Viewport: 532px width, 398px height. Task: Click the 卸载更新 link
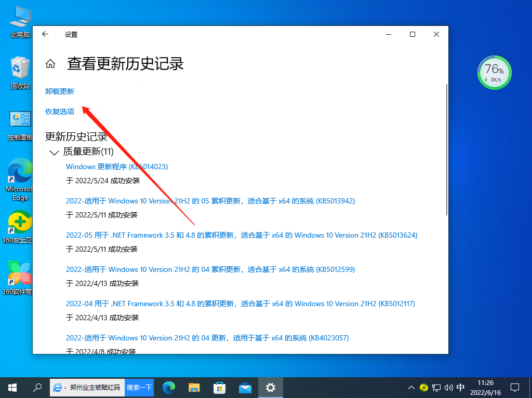59,91
